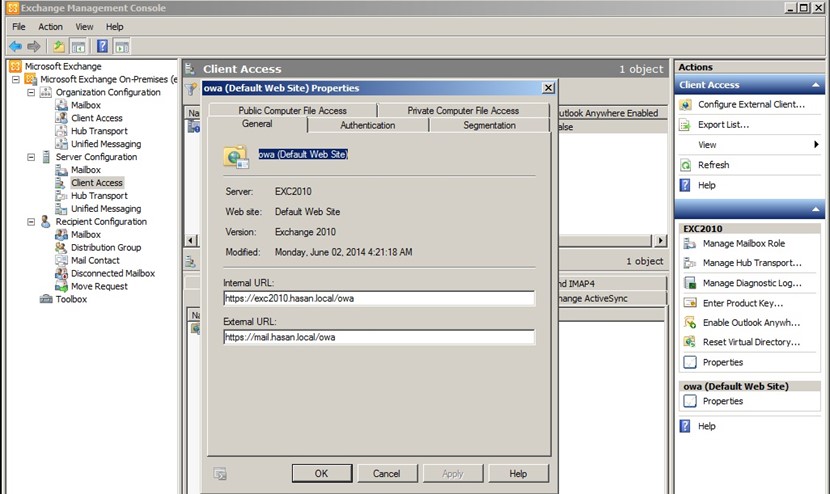
Task: Click Export List action
Action: pyautogui.click(x=723, y=125)
